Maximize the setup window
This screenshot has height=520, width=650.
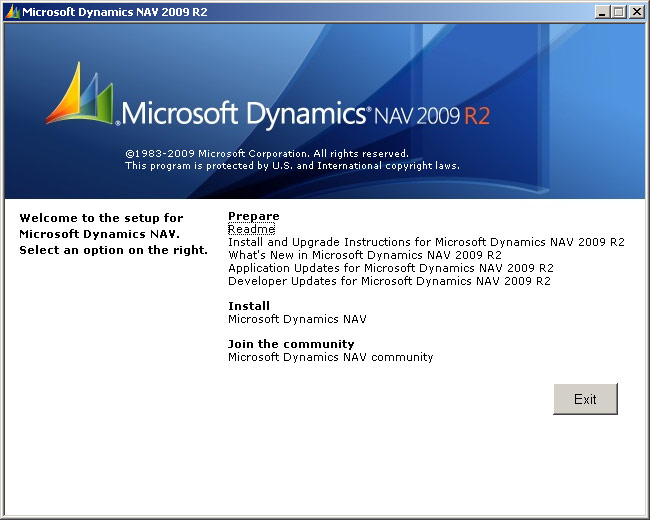[618, 12]
